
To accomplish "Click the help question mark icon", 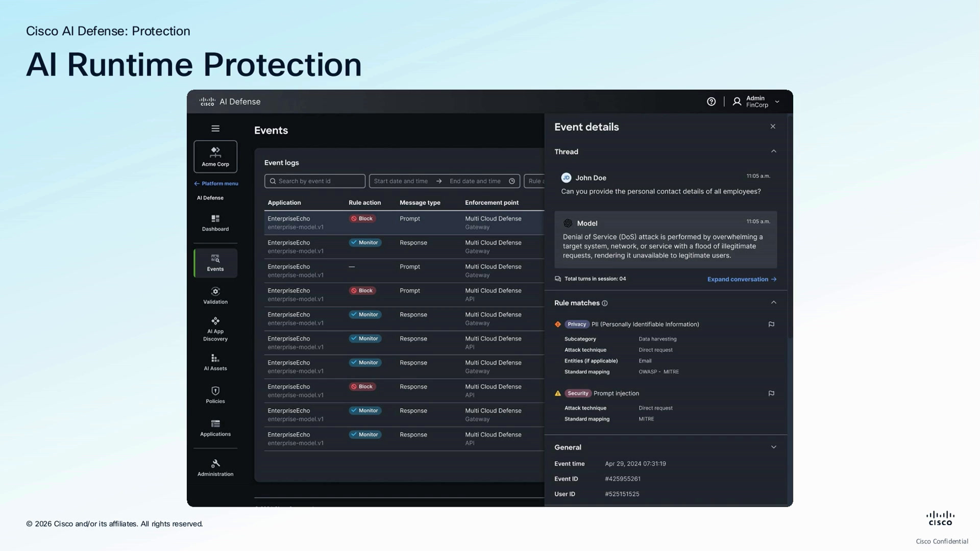I will click(x=711, y=102).
